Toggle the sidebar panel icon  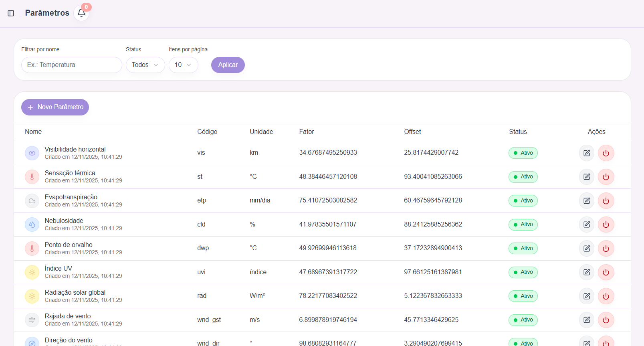(11, 13)
